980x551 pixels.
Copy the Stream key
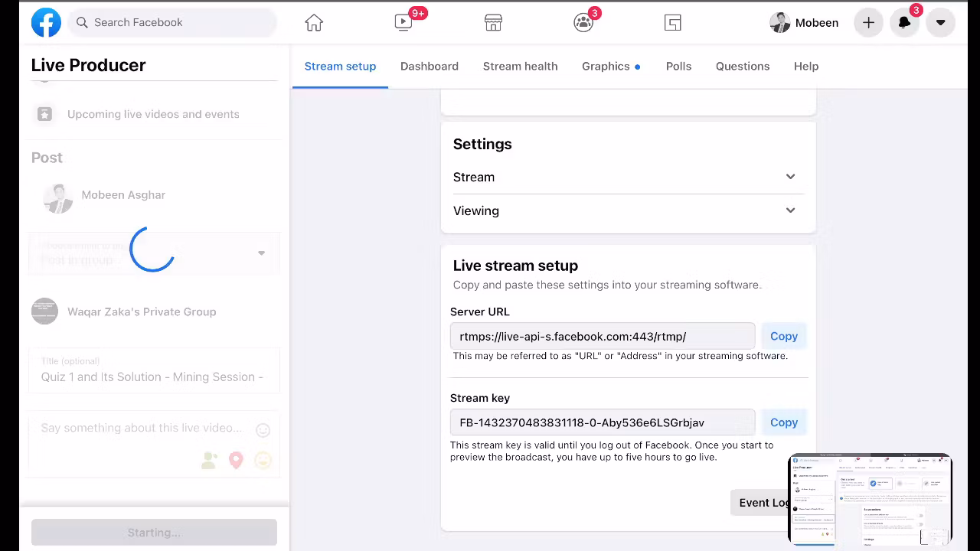pyautogui.click(x=784, y=422)
